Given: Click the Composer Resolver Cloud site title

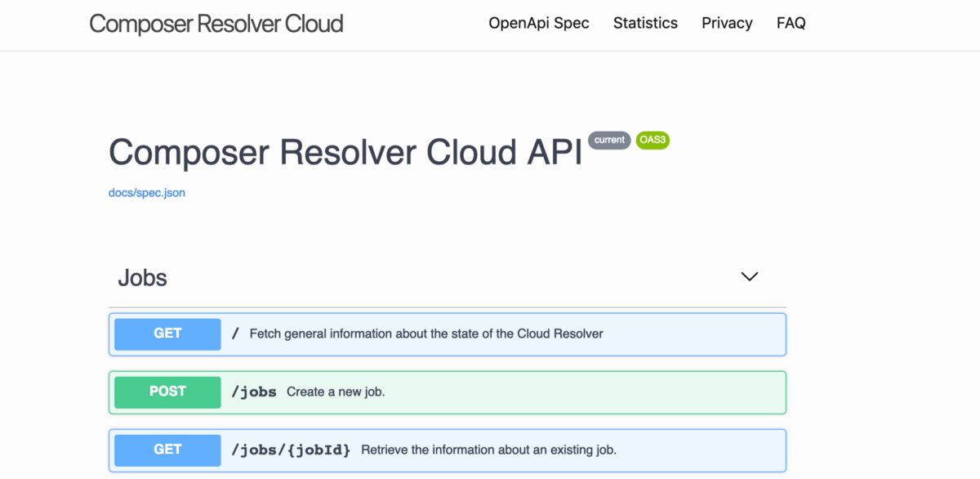Looking at the screenshot, I should 216,24.
